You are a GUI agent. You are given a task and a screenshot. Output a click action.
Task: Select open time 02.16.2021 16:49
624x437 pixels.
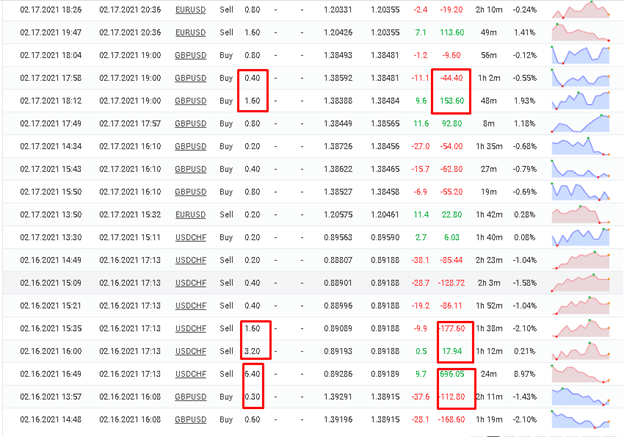[51, 374]
